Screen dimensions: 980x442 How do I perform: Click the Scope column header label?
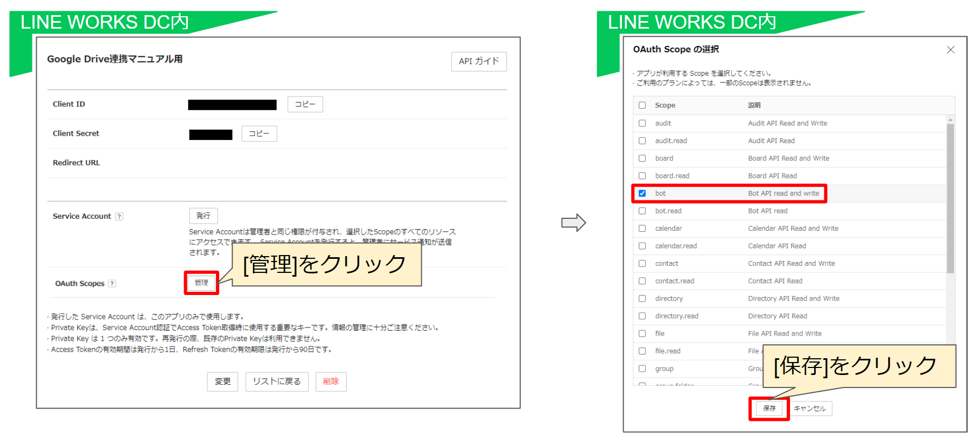pos(665,105)
